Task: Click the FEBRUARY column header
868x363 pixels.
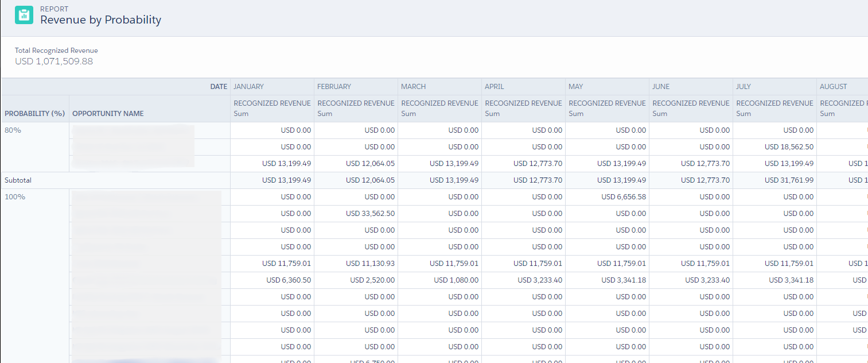Action: (334, 87)
